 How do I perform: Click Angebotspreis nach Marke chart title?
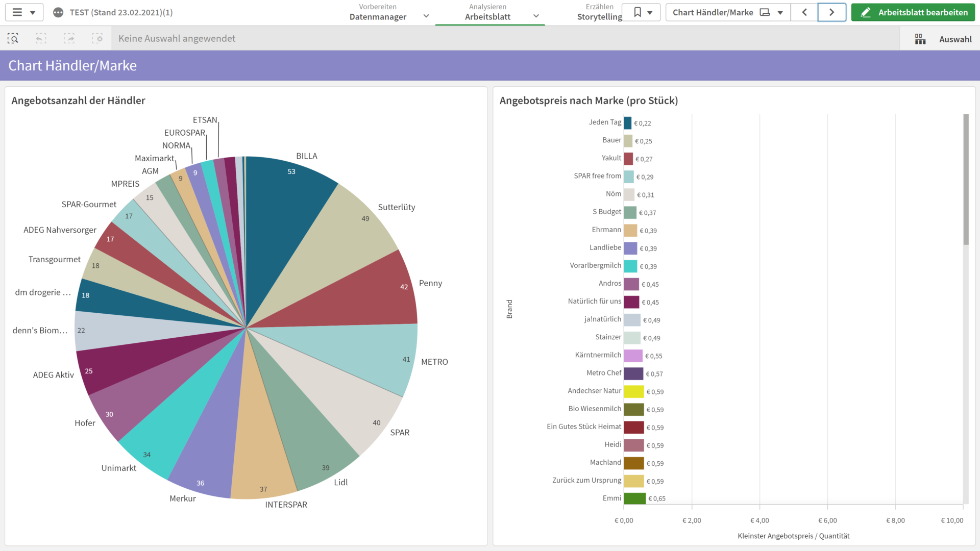(589, 101)
